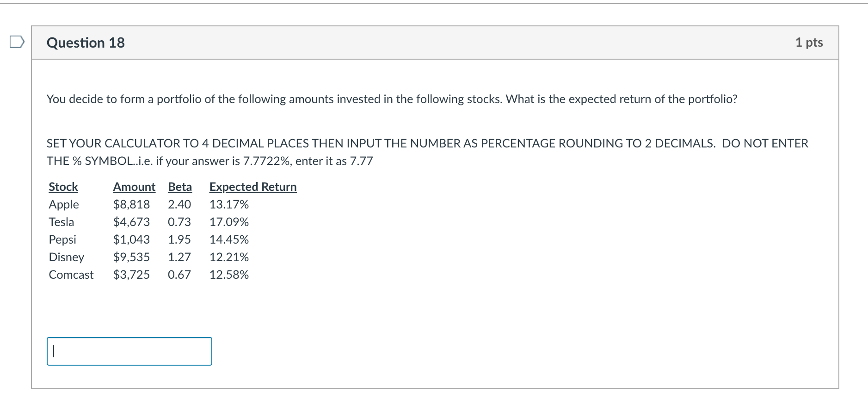Click the Amount column header
868x410 pixels.
[134, 187]
